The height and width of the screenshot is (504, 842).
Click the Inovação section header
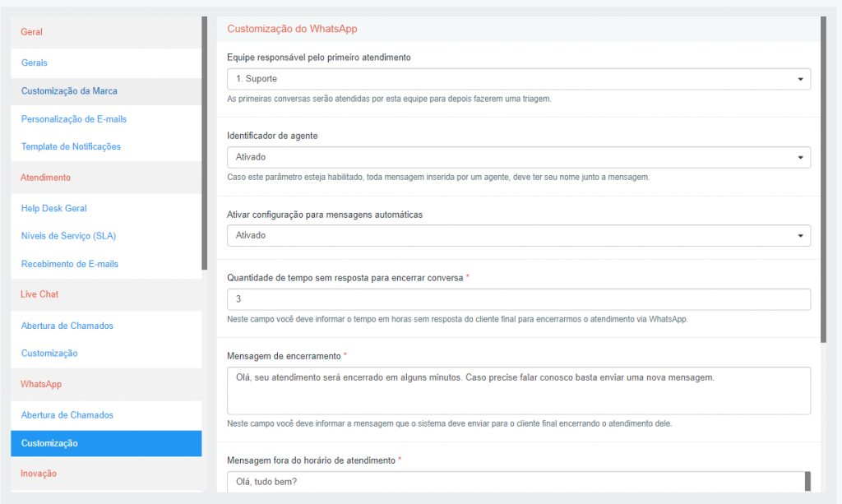point(38,474)
